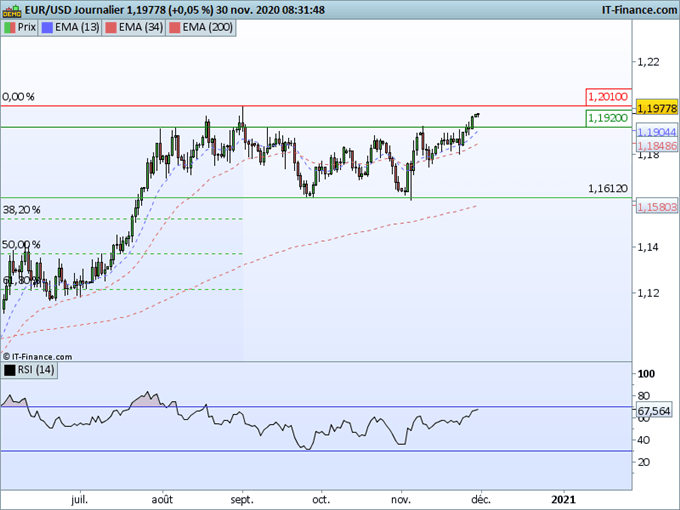The width and height of the screenshot is (680, 510).
Task: Click the déc. date axis label
Action: tap(481, 500)
